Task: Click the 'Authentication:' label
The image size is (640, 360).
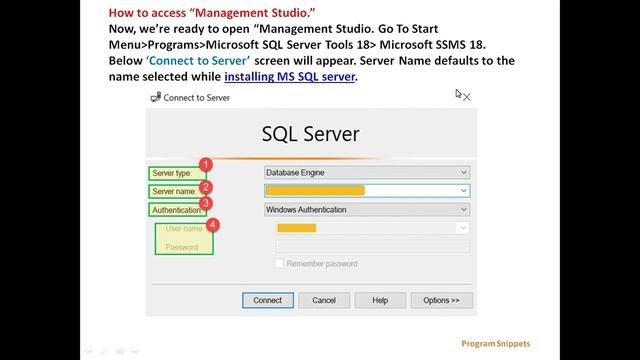Action: point(178,210)
